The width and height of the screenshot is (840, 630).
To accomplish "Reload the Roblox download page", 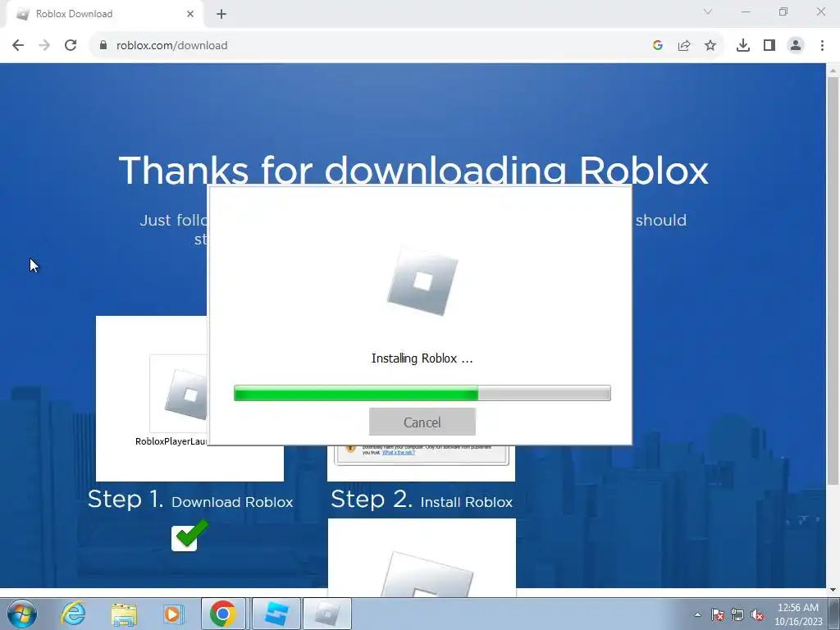I will (x=71, y=46).
